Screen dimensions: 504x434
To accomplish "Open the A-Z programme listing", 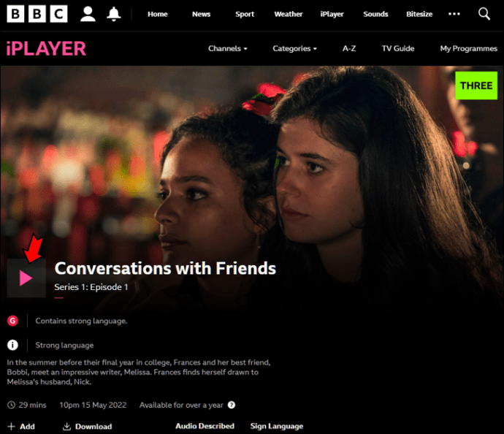I will coord(349,48).
